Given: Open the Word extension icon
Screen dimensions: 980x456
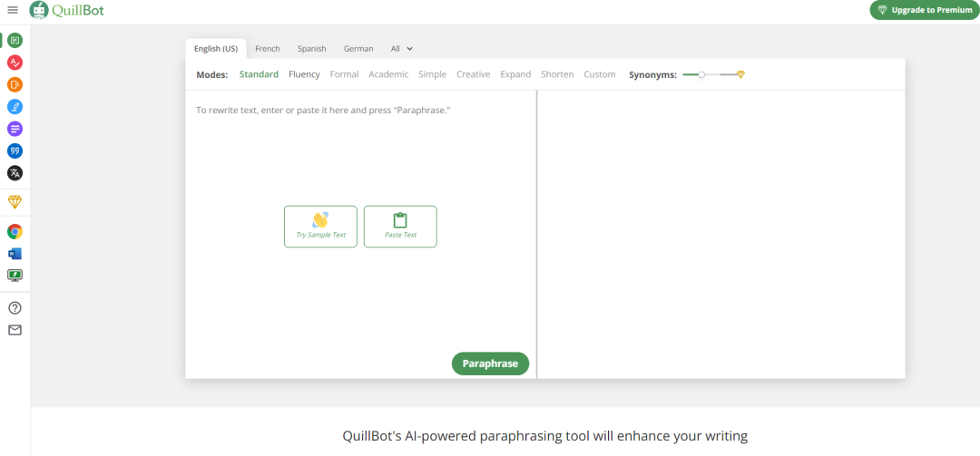Looking at the screenshot, I should [x=15, y=254].
